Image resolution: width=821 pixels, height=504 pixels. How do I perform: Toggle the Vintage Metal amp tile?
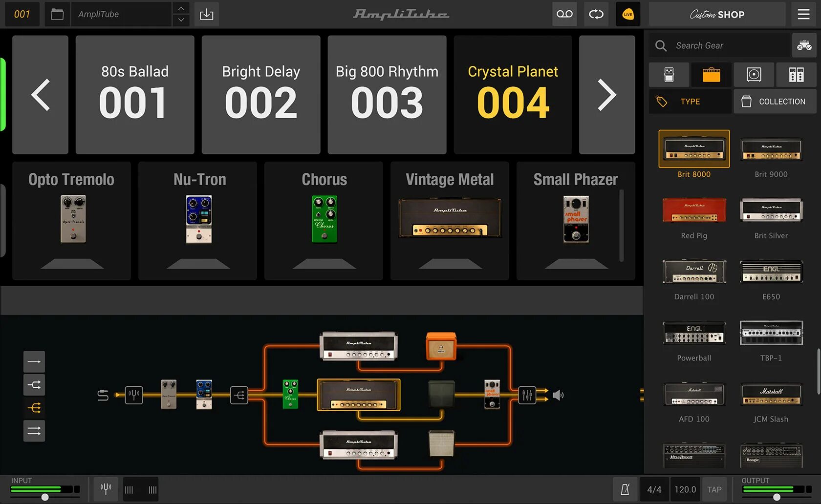coord(450,221)
